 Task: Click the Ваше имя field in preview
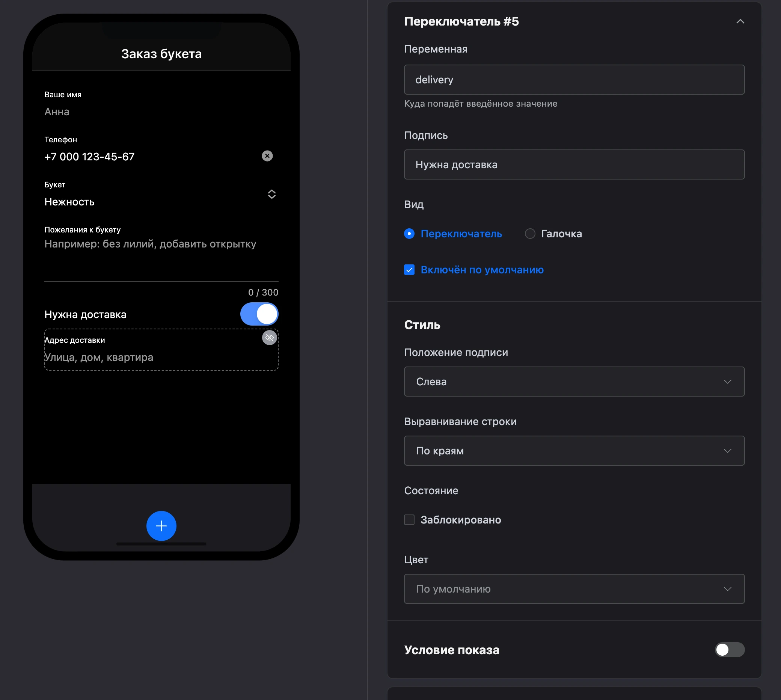(161, 112)
